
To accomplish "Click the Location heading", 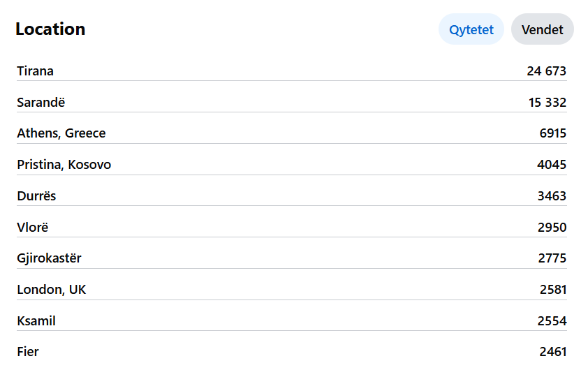I will coord(50,29).
